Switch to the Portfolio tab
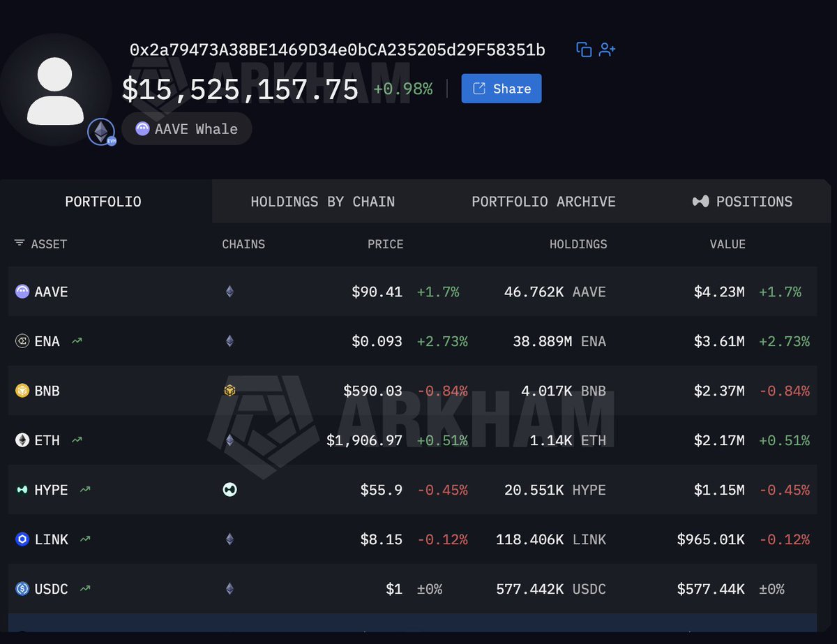Screen dimensions: 837x644 [x=103, y=202]
